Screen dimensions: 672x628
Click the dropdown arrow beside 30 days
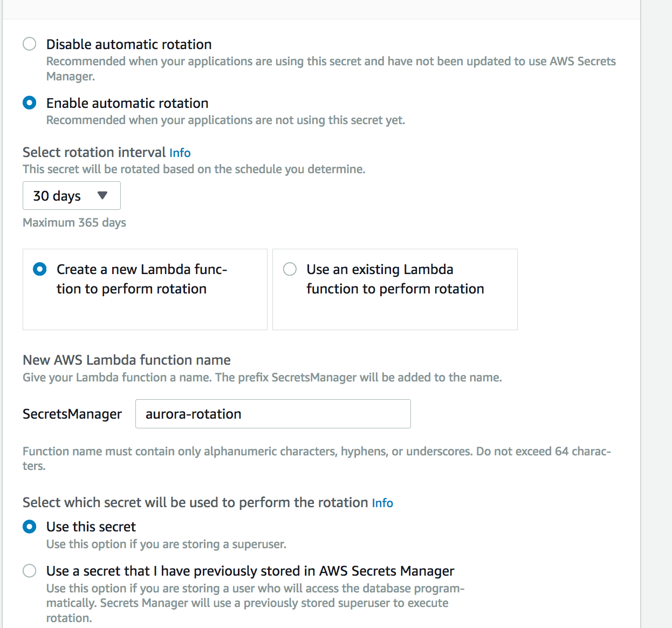[x=102, y=195]
